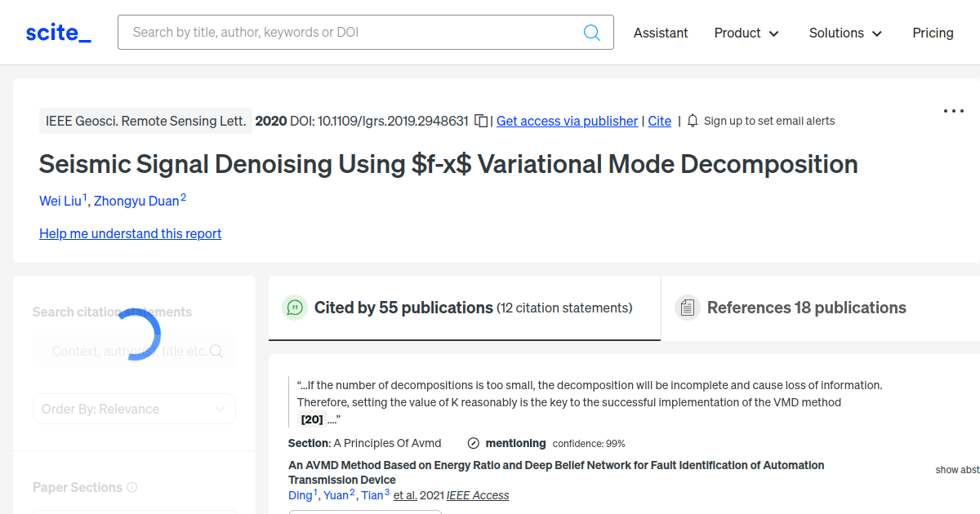The image size is (980, 514).
Task: Click the bell icon for email alerts
Action: pyautogui.click(x=693, y=121)
